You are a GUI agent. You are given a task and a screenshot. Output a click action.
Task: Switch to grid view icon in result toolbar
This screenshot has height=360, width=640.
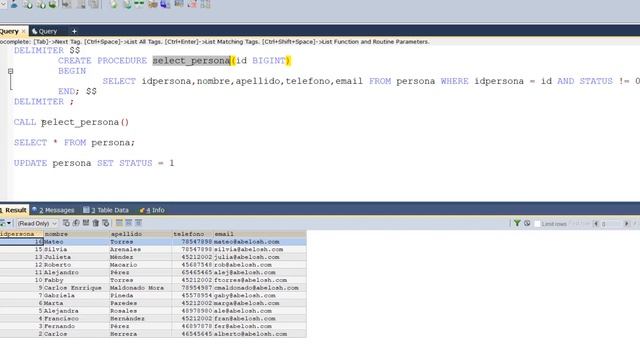coord(119,223)
